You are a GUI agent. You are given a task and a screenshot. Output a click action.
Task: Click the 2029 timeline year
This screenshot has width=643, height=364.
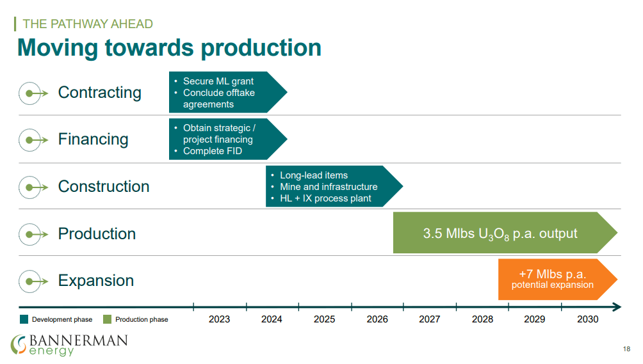(x=534, y=319)
